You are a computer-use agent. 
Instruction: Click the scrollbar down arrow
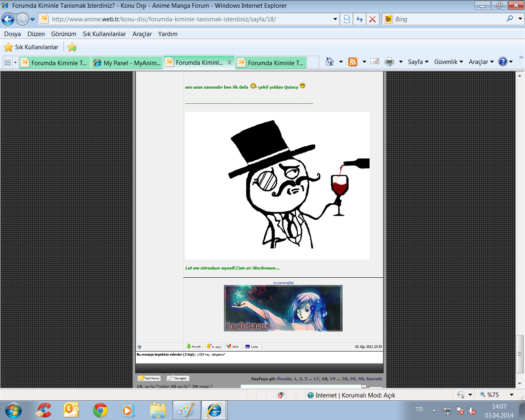click(x=520, y=383)
